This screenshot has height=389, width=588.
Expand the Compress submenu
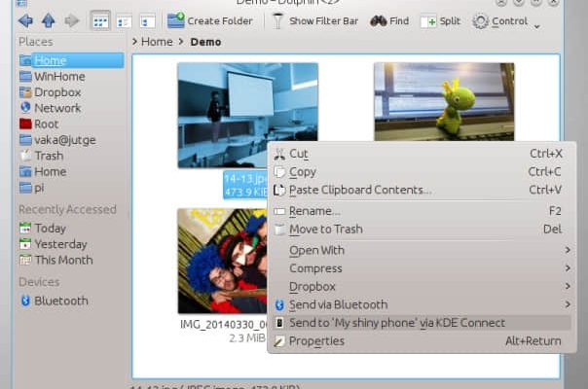pyautogui.click(x=420, y=268)
